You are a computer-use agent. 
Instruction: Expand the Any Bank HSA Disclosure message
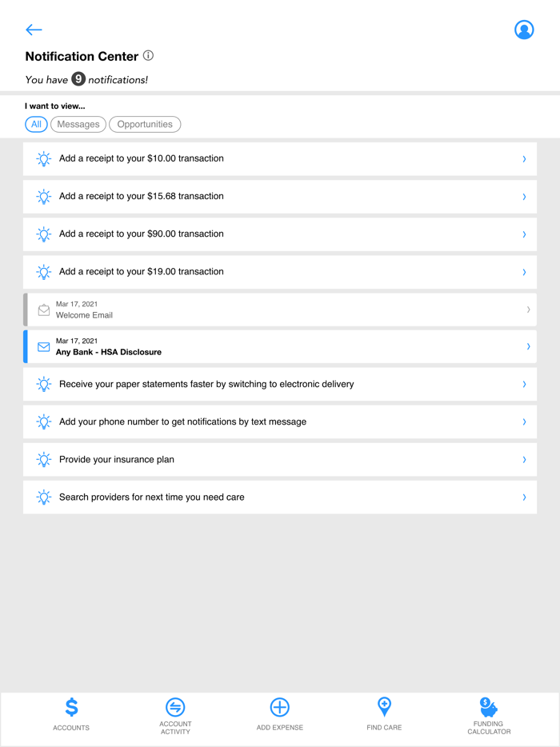(x=278, y=346)
